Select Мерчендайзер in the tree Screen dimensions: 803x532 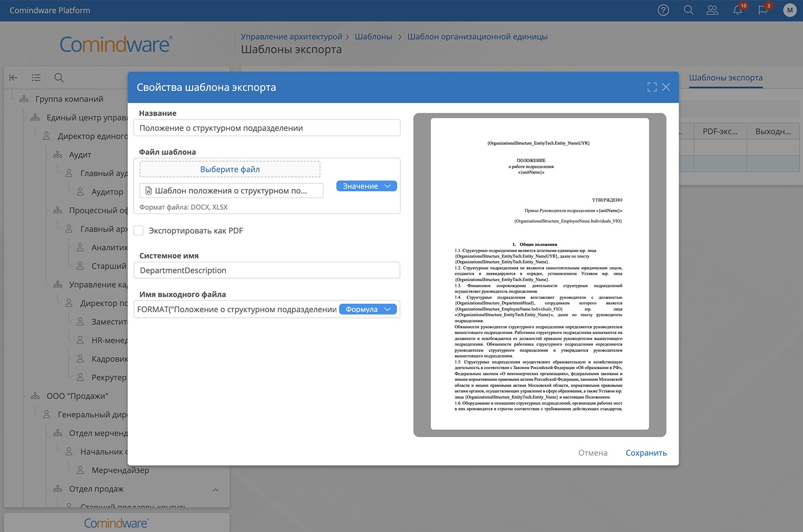[x=120, y=470]
